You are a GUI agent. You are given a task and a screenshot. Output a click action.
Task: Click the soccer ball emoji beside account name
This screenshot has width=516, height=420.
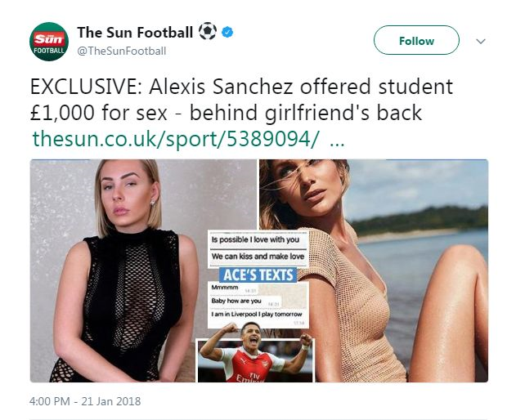click(x=208, y=33)
